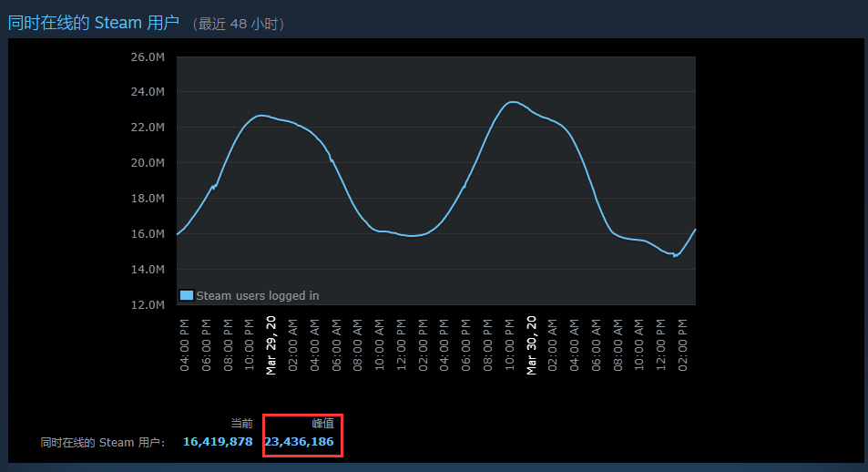Click the 'Steam users logged in' legend label
Viewport: 868px width, 472px height.
(x=258, y=296)
